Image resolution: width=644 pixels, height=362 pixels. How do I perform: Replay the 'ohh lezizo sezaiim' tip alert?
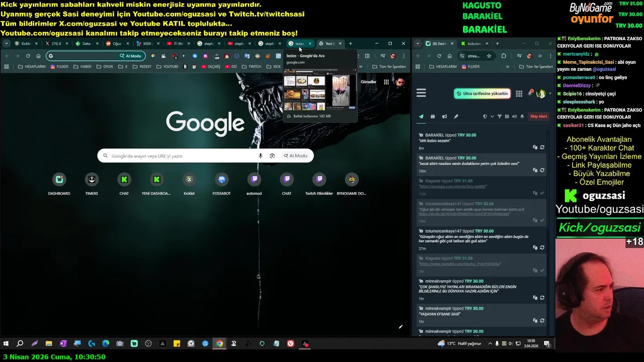(542, 147)
